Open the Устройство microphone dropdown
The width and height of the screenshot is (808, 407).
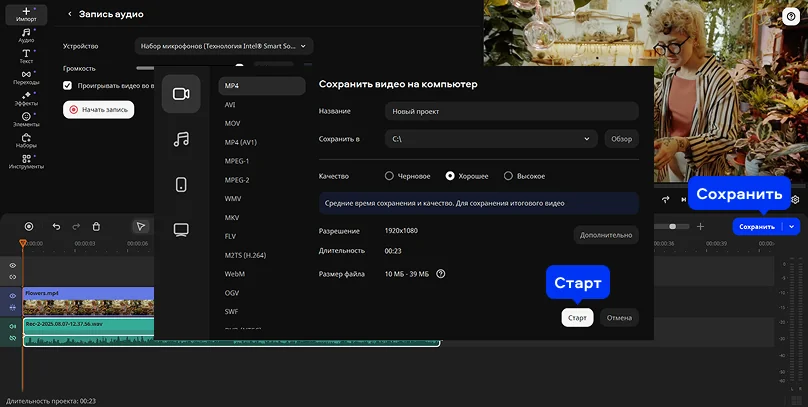(x=224, y=46)
